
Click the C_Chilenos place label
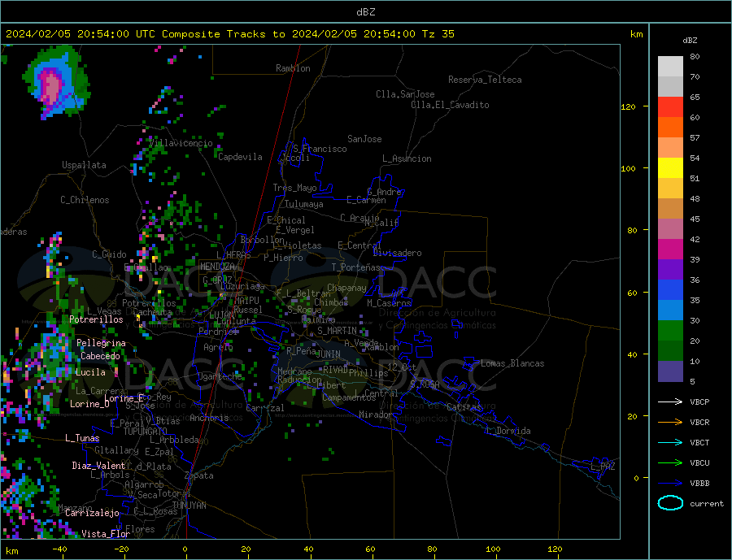(85, 200)
